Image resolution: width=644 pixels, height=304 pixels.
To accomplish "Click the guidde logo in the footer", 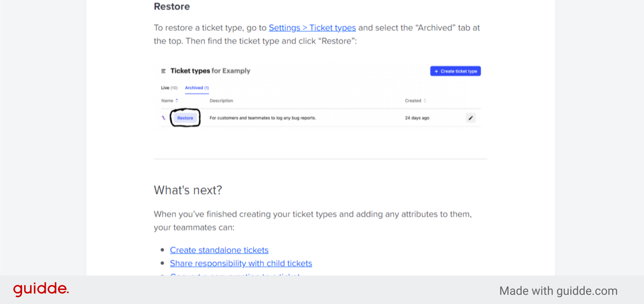I will (x=40, y=288).
